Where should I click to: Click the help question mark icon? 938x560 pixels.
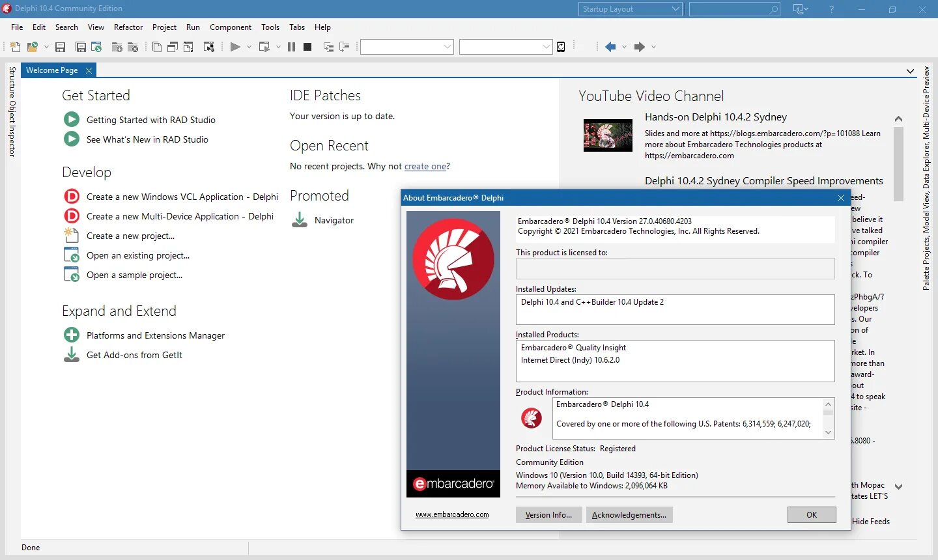(x=831, y=9)
